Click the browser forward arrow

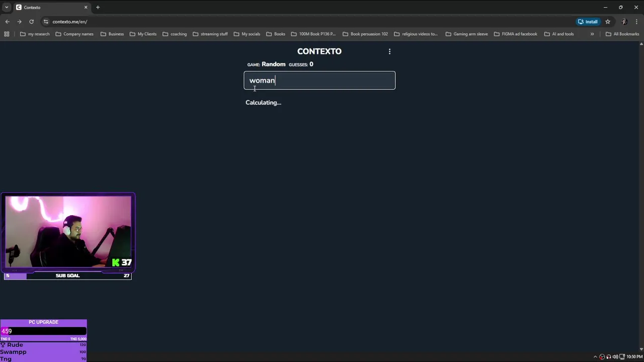click(x=19, y=22)
